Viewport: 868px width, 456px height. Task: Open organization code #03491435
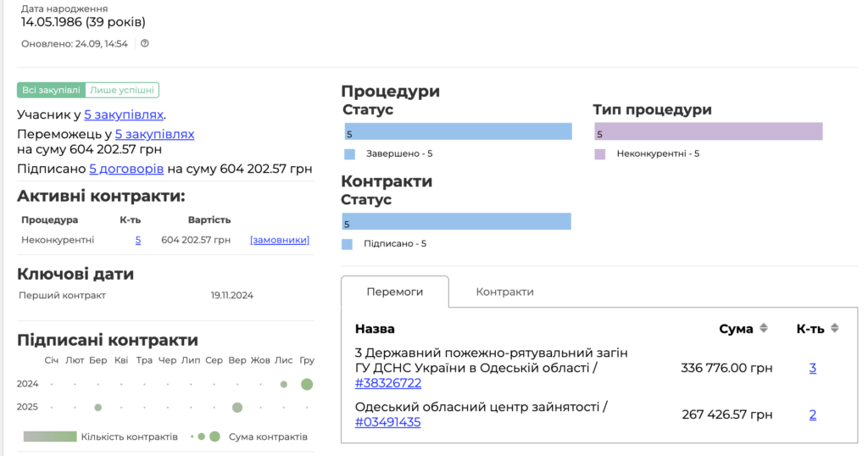(387, 422)
